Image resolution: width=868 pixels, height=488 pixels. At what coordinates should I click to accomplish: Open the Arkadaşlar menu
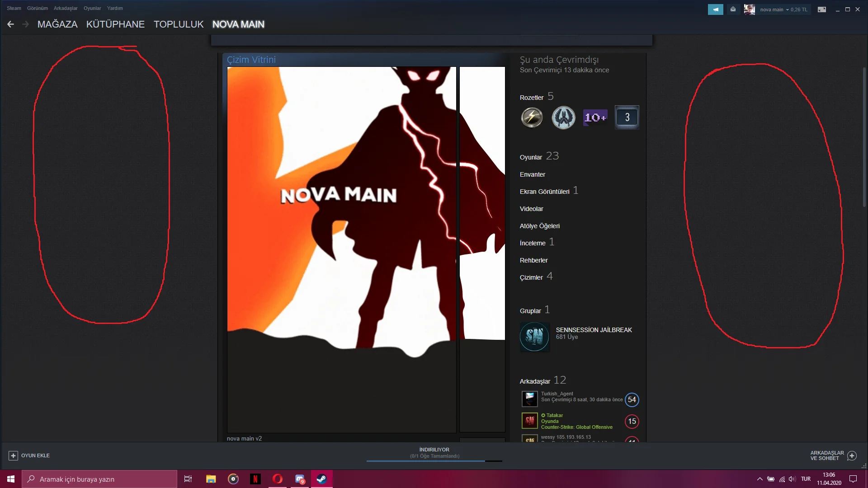pyautogui.click(x=66, y=8)
